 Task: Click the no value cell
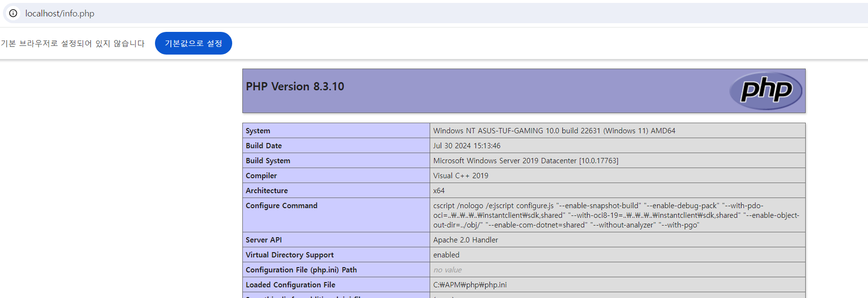coord(617,270)
